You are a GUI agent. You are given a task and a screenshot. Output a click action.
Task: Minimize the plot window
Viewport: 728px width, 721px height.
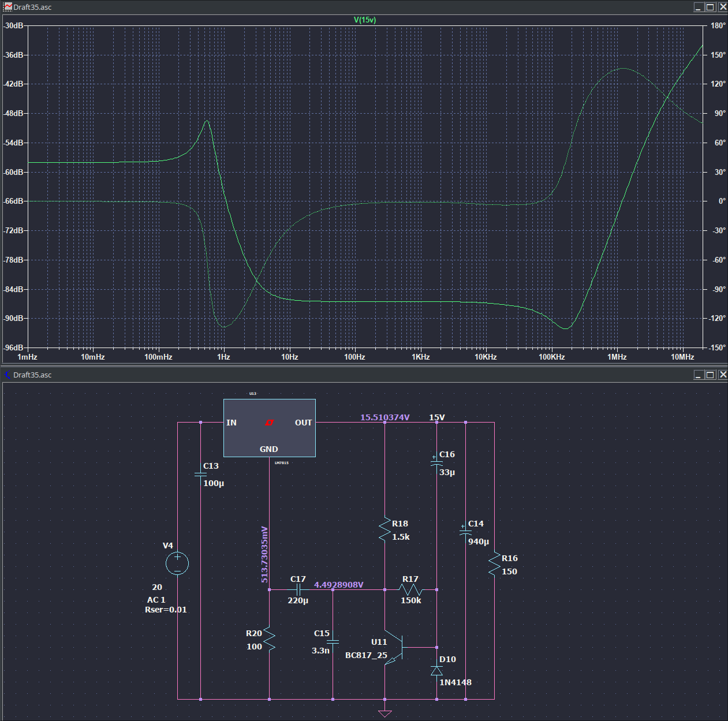(x=699, y=7)
